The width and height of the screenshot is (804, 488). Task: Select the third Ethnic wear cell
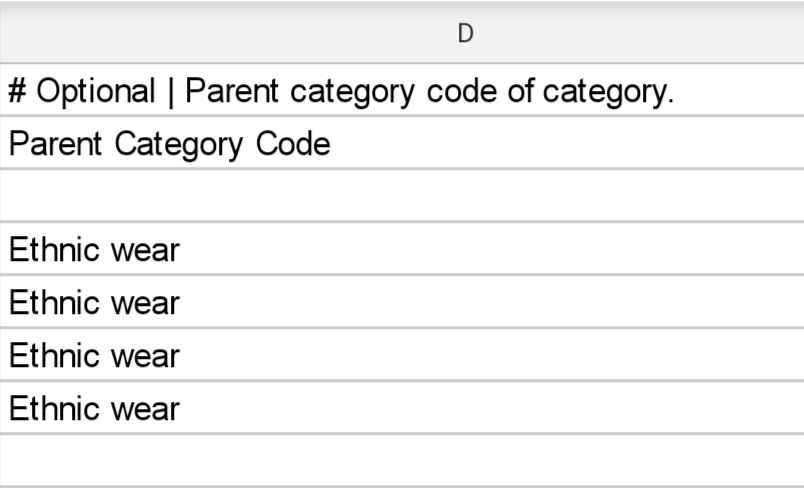pos(402,355)
